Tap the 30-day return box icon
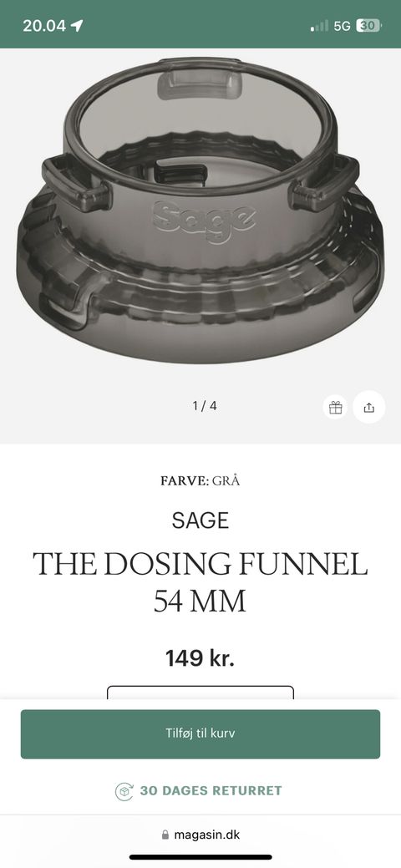Image resolution: width=401 pixels, height=868 pixels. pyautogui.click(x=124, y=791)
